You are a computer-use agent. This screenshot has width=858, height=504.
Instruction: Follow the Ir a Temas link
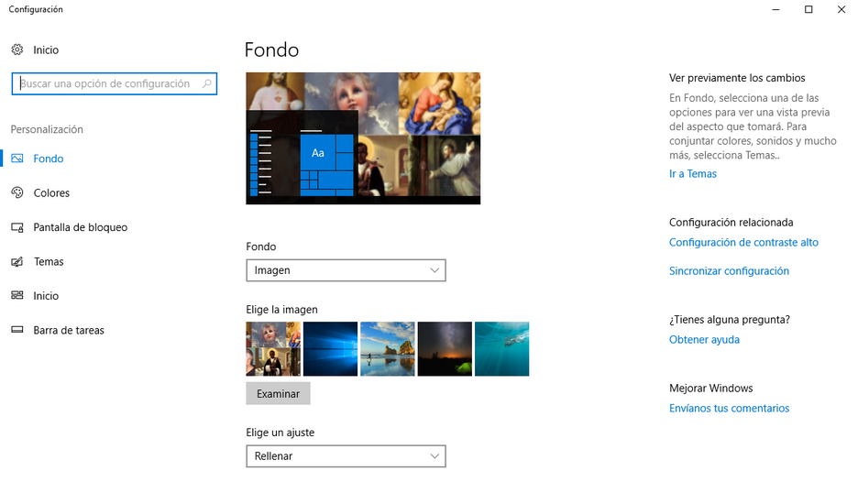click(692, 174)
